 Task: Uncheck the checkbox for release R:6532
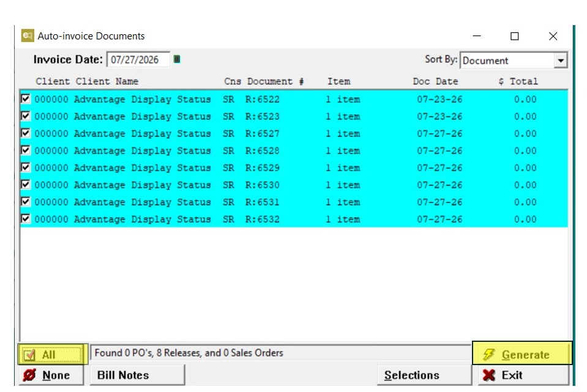[x=26, y=218]
